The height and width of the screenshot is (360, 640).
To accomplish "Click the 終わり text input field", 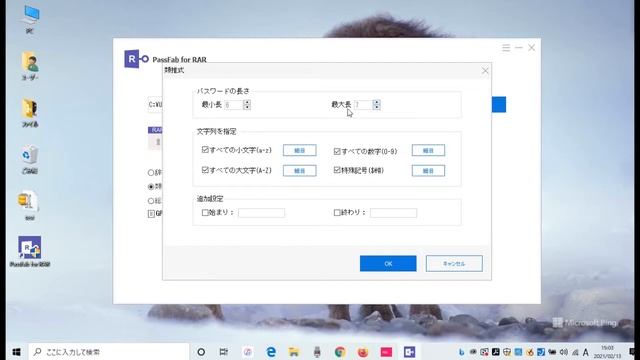I will click(x=393, y=213).
